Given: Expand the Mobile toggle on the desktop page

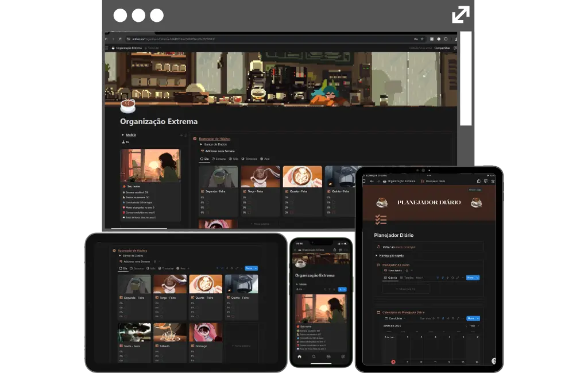Looking at the screenshot, I should click(123, 134).
